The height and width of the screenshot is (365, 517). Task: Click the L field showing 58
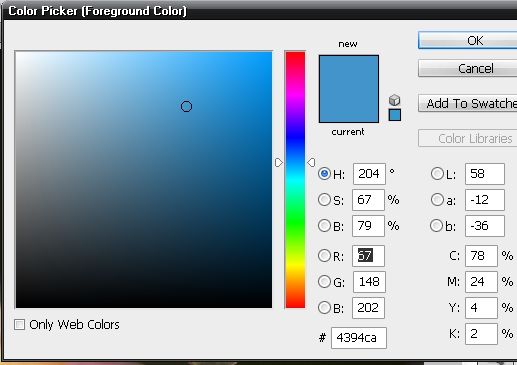point(485,174)
